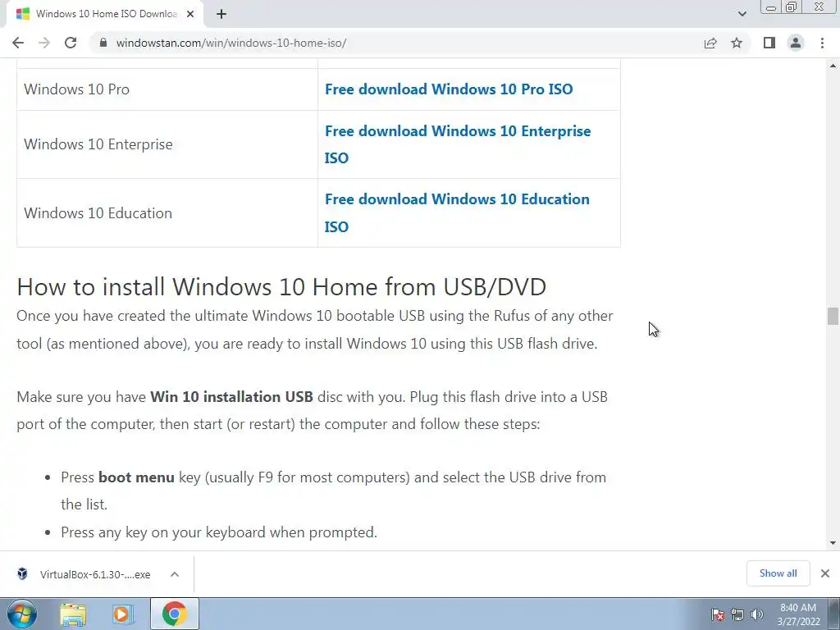Expand VirtualBox download options chevron

175,574
